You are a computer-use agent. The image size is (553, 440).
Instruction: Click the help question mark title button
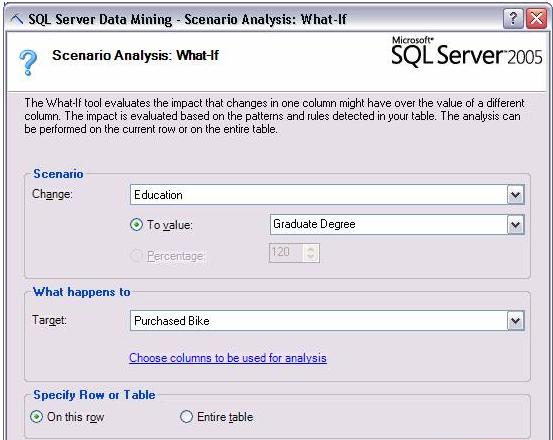coord(513,18)
